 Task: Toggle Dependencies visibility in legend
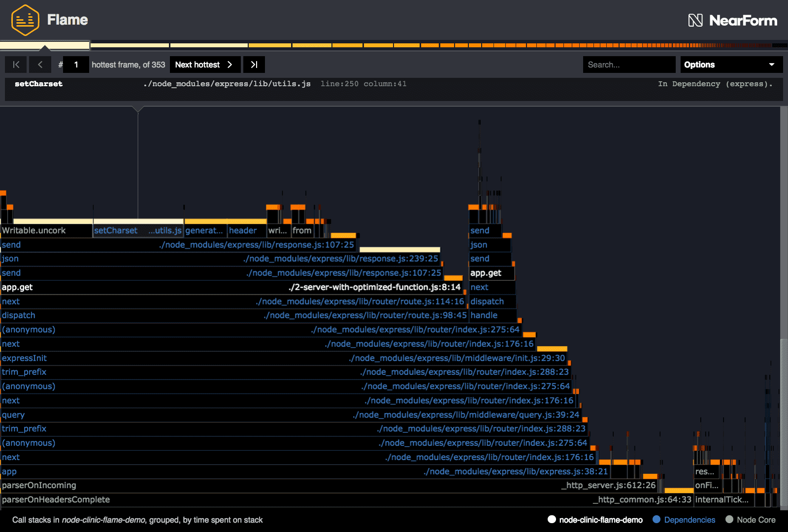[684, 520]
